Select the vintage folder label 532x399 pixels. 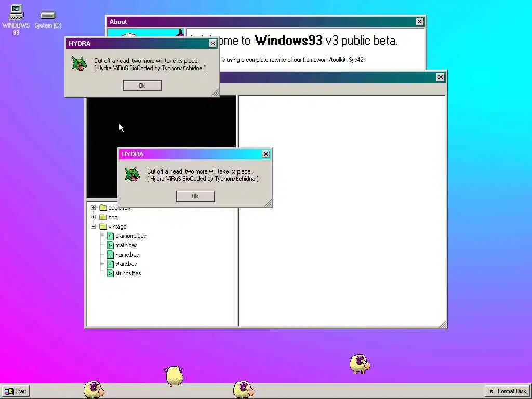pos(117,227)
